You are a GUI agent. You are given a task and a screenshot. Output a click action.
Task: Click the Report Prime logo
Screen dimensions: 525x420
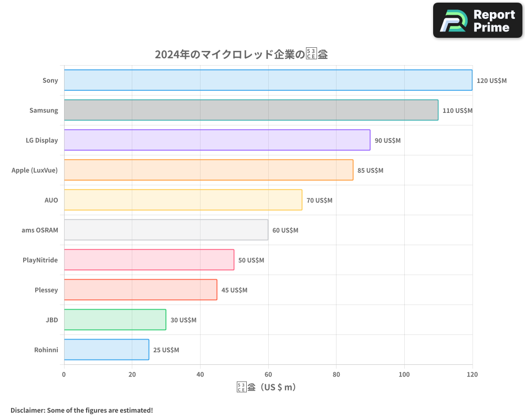pos(477,20)
